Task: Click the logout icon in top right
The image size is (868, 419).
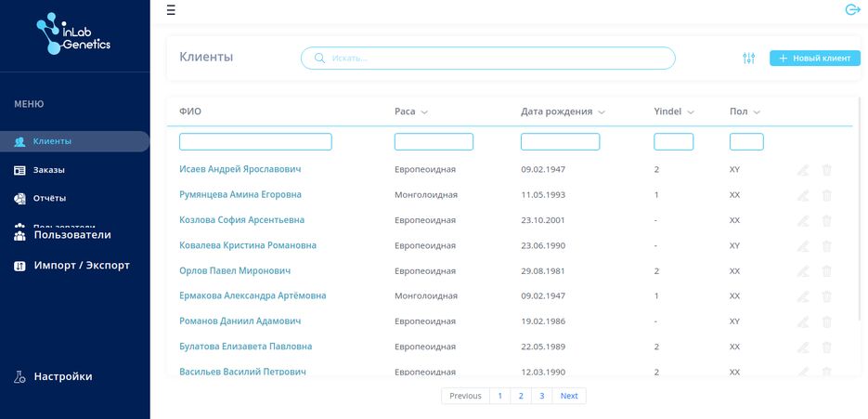Action: [x=852, y=10]
